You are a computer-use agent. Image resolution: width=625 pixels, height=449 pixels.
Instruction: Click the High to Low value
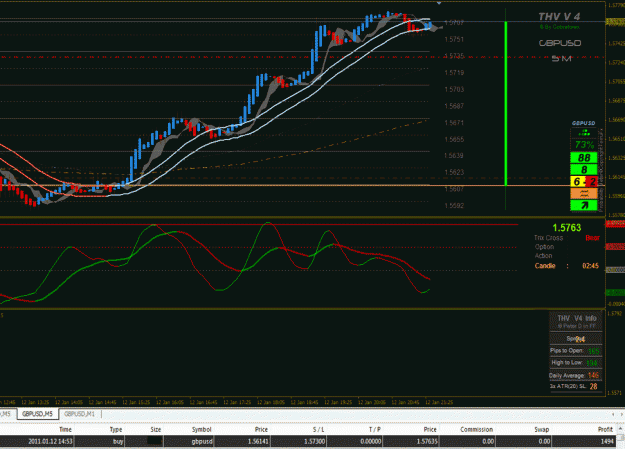click(x=592, y=363)
